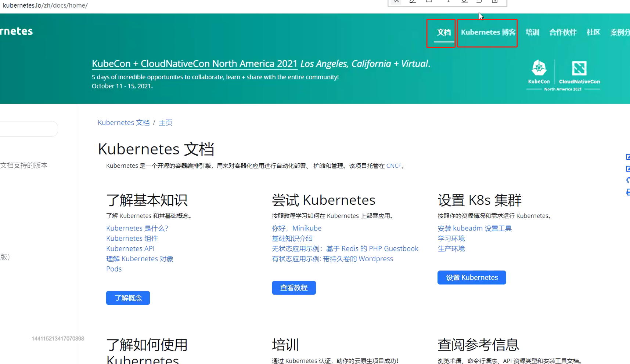Open the 你好，Minikube link
Viewport: 630px width, 364px height.
296,228
